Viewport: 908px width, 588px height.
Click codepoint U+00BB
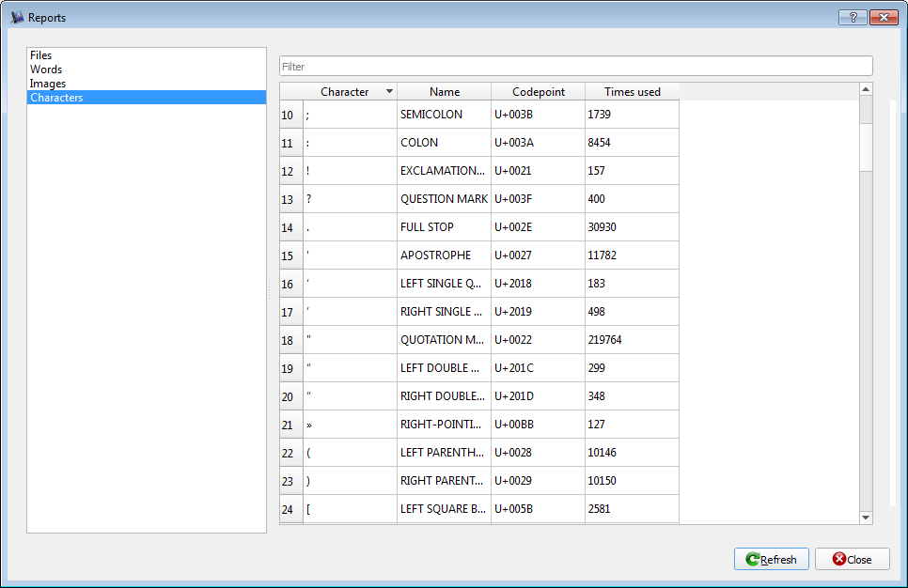point(538,425)
